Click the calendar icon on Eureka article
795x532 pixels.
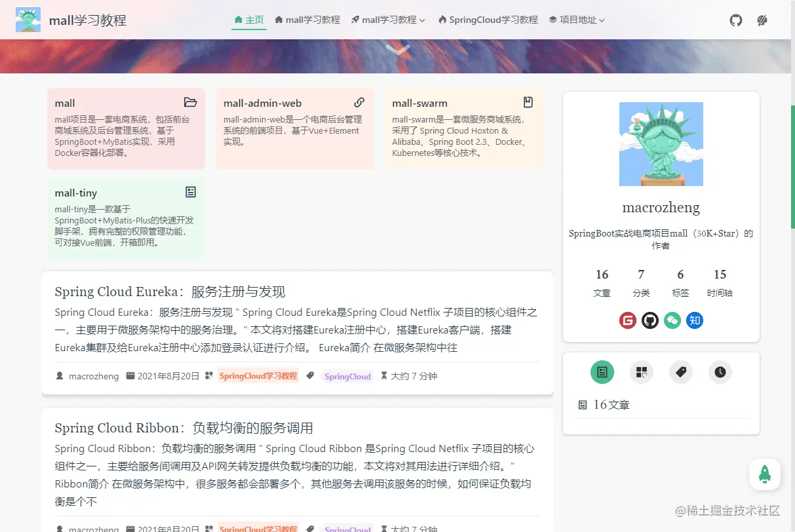[130, 376]
